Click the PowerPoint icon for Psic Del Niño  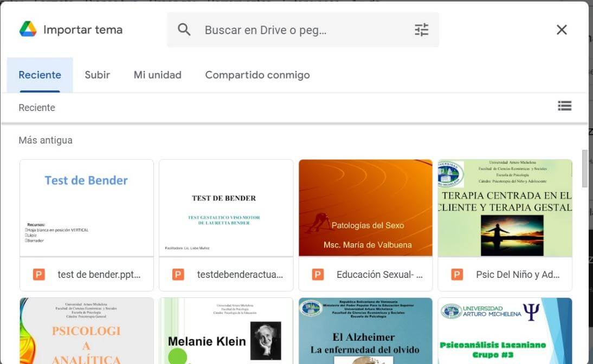pos(457,274)
